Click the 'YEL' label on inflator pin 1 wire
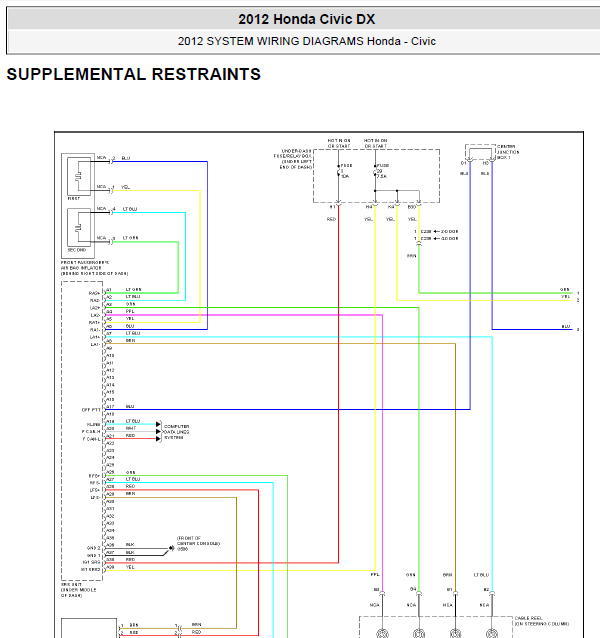 click(x=125, y=187)
